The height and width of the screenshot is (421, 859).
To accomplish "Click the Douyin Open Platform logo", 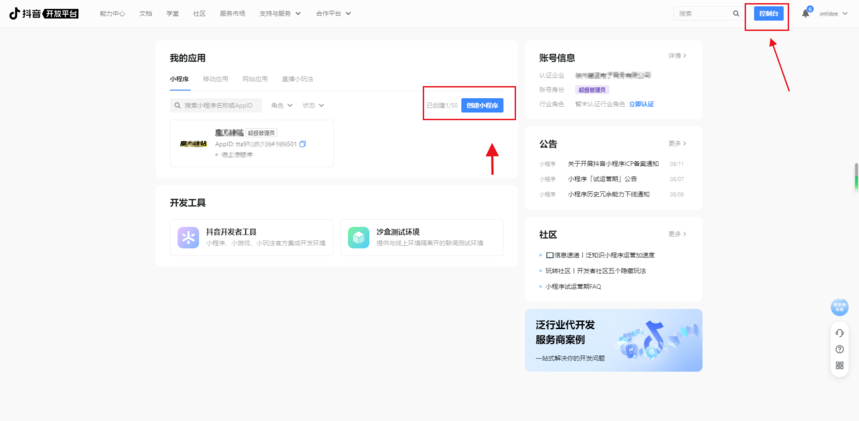I will click(x=45, y=14).
